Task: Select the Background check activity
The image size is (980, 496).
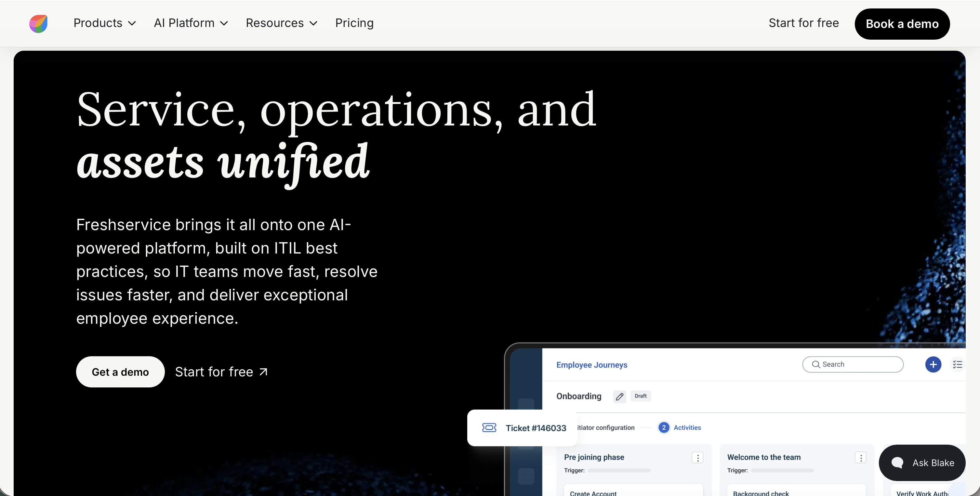Action: click(796, 490)
